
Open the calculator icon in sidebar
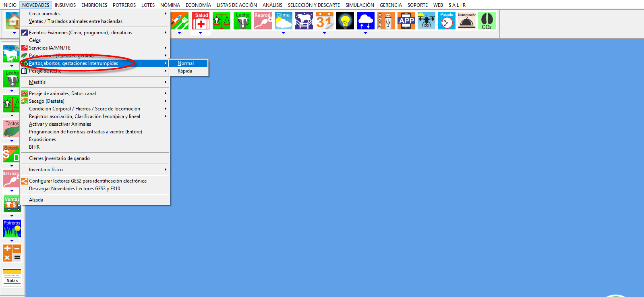pos(12,253)
